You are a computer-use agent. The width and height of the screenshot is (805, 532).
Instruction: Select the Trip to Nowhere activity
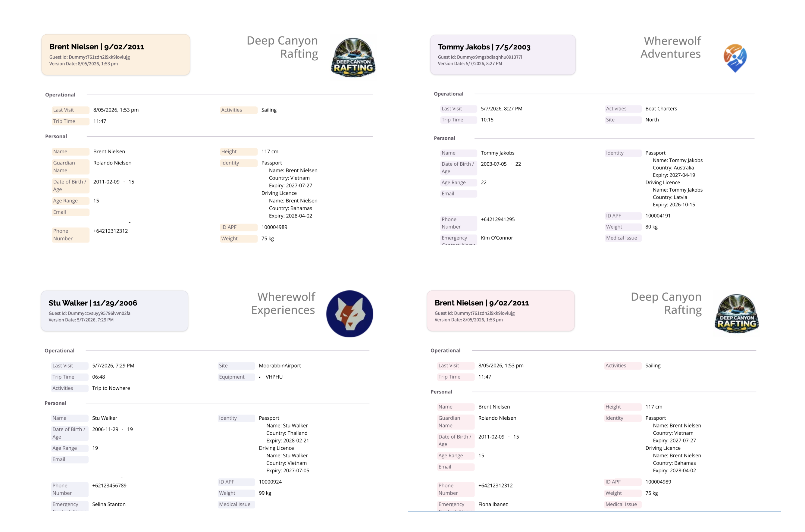tap(111, 388)
